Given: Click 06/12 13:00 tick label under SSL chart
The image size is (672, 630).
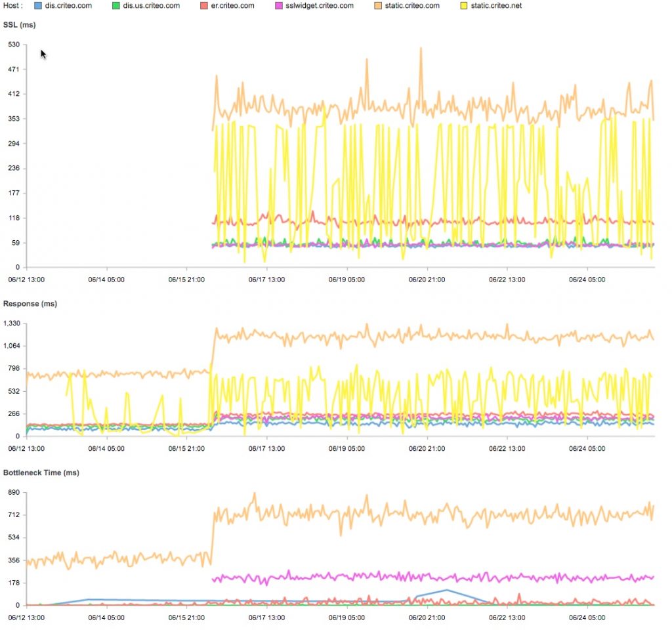Looking at the screenshot, I should tap(26, 280).
